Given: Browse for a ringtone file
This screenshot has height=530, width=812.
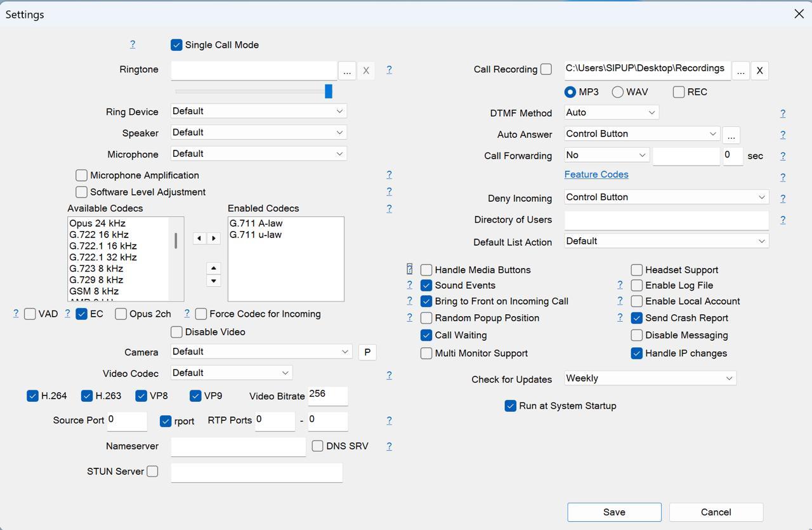Looking at the screenshot, I should click(x=347, y=70).
